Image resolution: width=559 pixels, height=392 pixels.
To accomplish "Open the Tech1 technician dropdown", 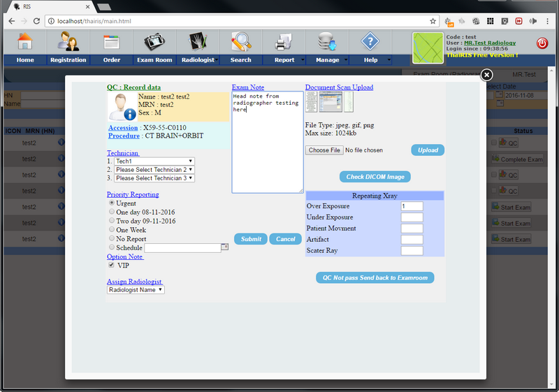I will (x=154, y=161).
